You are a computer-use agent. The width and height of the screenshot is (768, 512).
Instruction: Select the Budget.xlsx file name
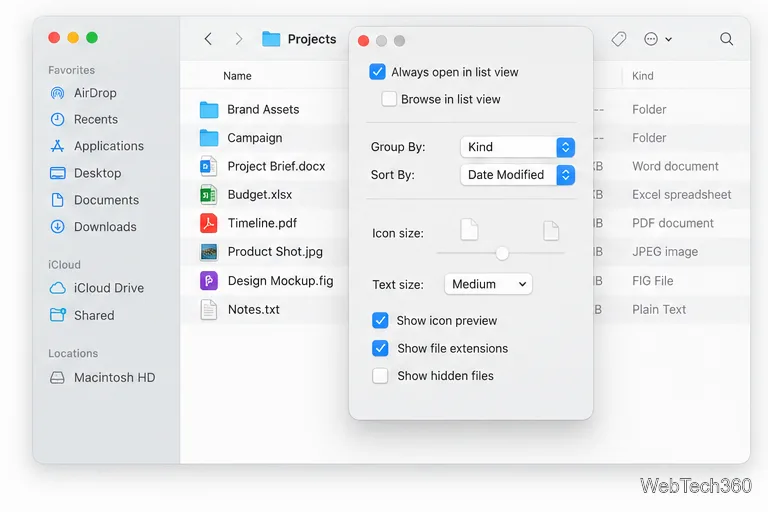pyautogui.click(x=260, y=195)
